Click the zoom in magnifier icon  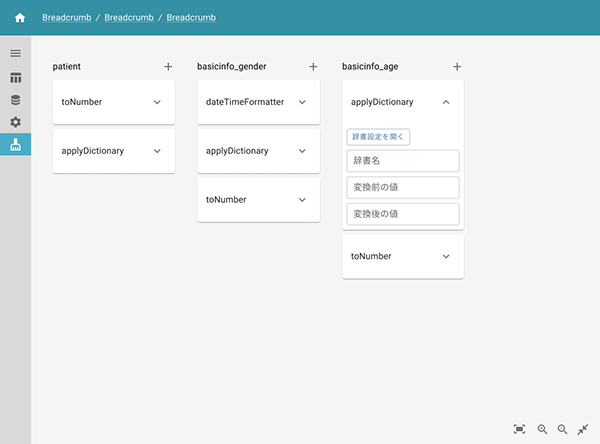pyautogui.click(x=542, y=429)
